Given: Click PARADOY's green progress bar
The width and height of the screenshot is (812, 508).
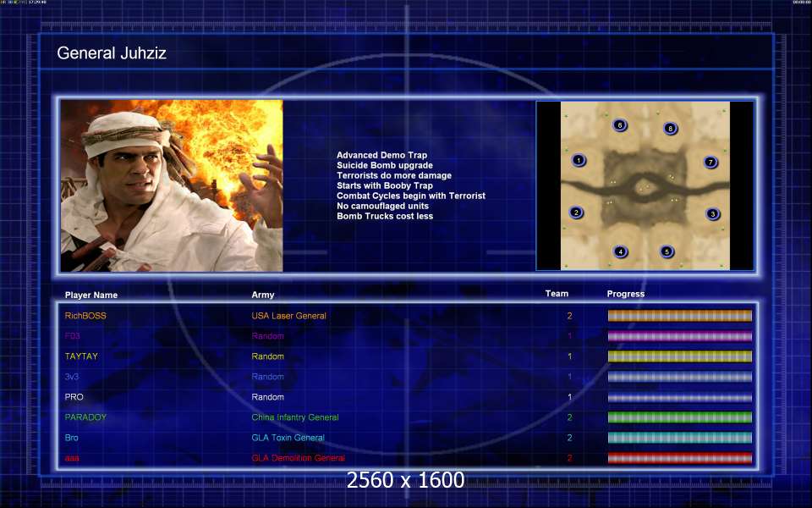Looking at the screenshot, I should (679, 417).
